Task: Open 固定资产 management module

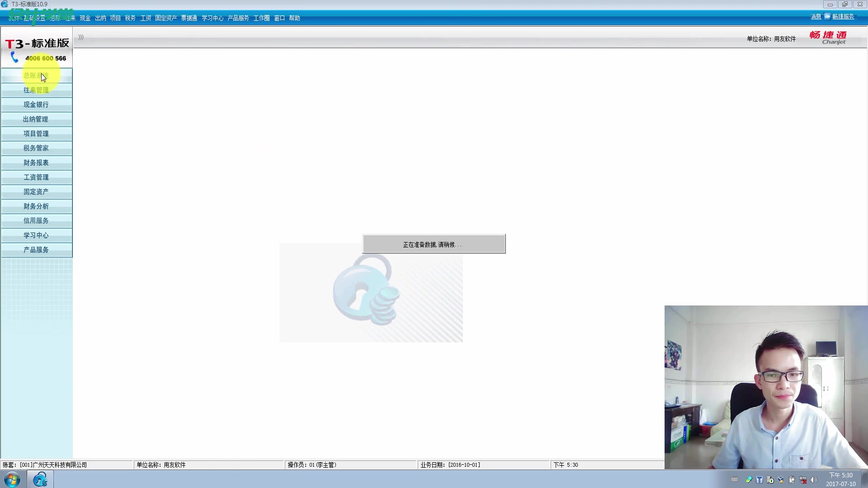Action: pos(36,191)
